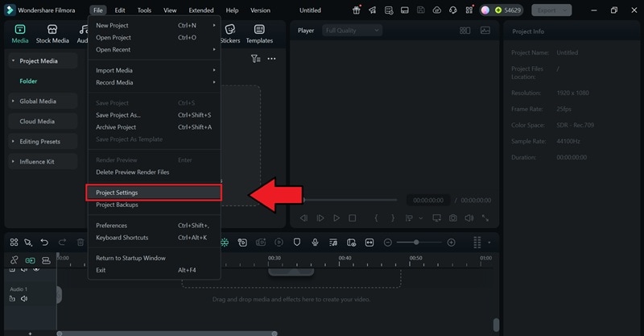This screenshot has width=644, height=336.
Task: Choose Delete Preview Render Files
Action: [155, 172]
